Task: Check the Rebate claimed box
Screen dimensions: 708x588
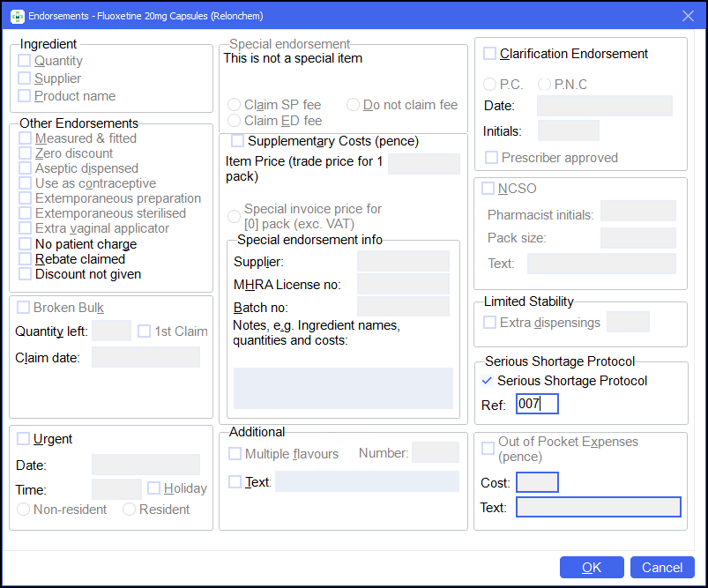Action: tap(25, 259)
